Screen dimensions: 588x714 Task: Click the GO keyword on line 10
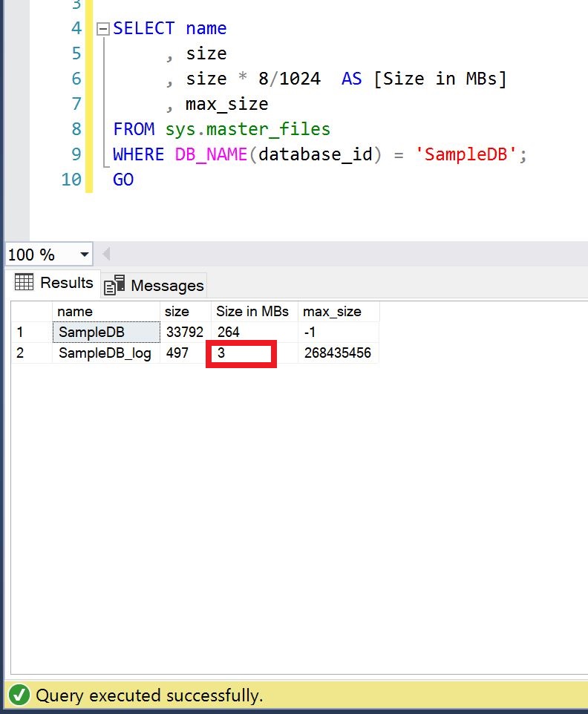[123, 180]
